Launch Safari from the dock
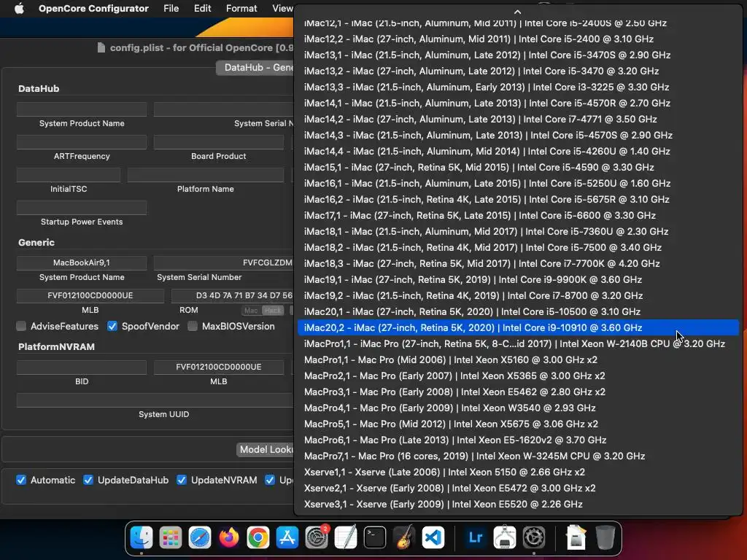The height and width of the screenshot is (560, 747). [x=200, y=537]
